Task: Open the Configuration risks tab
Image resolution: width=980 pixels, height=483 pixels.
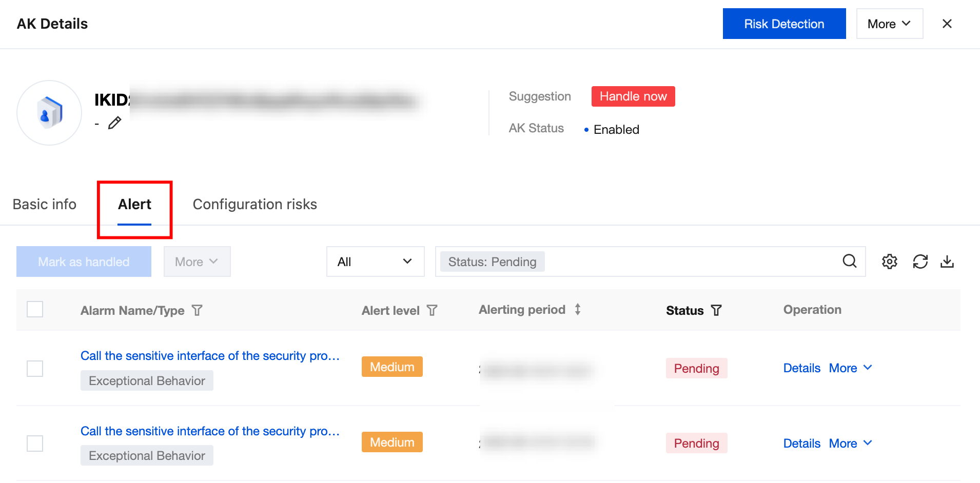Action: pos(254,204)
